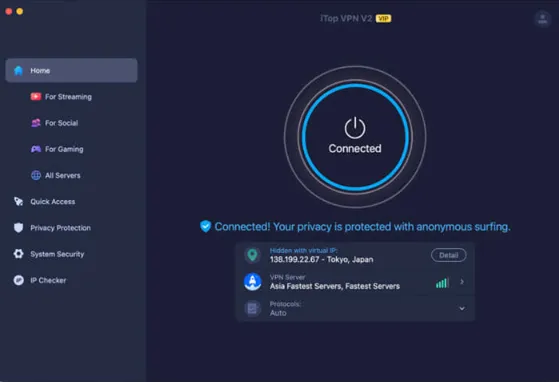The height and width of the screenshot is (382, 559).
Task: Click the green signal strength bars
Action: tap(442, 283)
